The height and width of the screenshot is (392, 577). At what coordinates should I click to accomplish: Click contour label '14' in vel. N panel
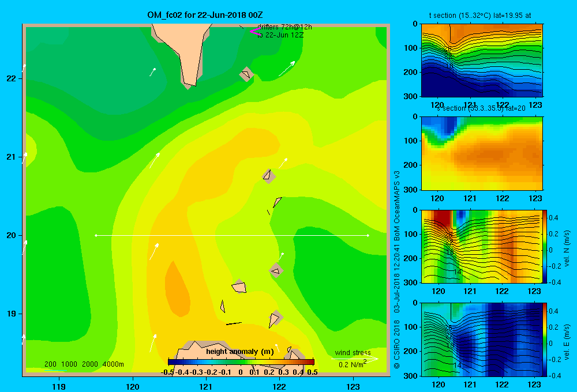[x=458, y=272]
